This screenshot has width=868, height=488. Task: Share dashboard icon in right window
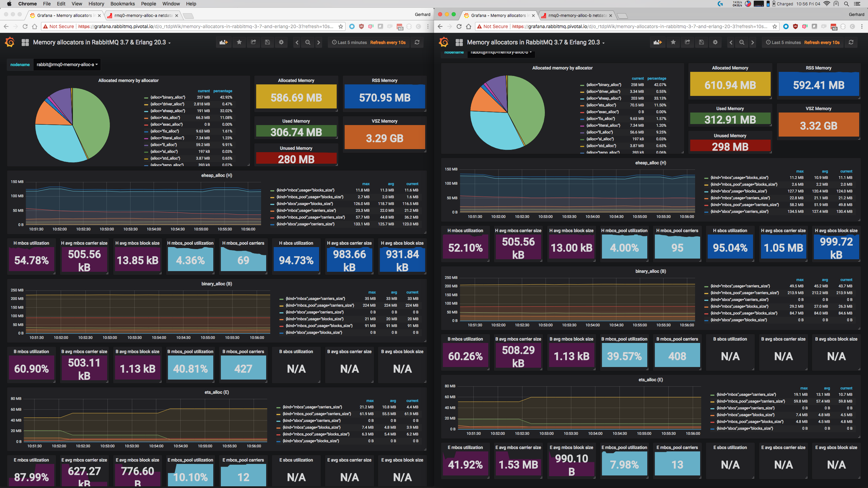click(x=687, y=42)
